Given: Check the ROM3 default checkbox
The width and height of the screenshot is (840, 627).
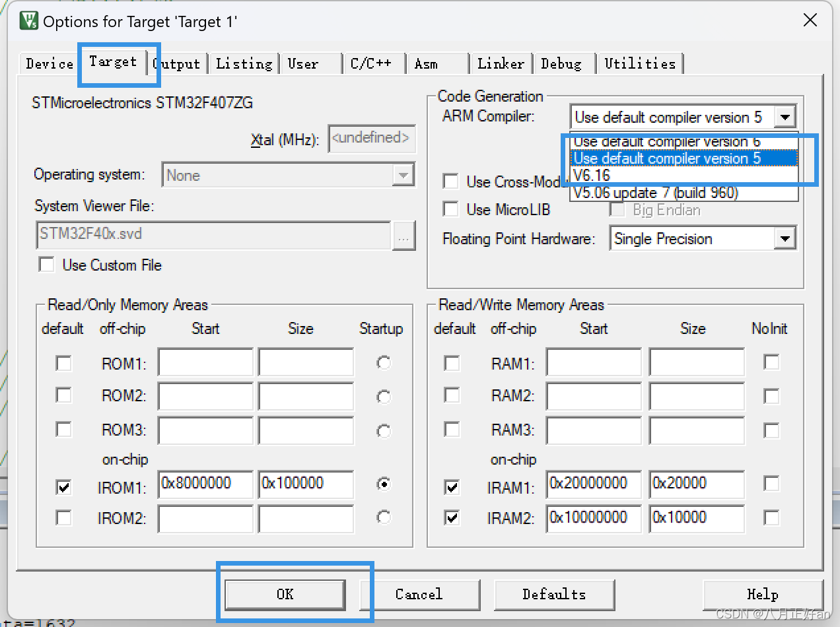Looking at the screenshot, I should pyautogui.click(x=63, y=429).
